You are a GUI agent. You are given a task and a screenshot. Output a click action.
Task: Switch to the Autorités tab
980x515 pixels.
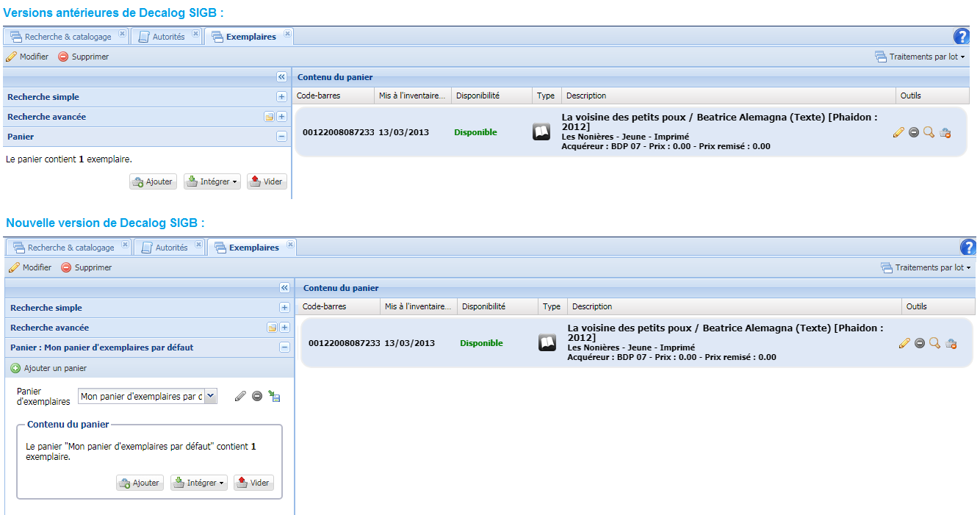click(170, 247)
